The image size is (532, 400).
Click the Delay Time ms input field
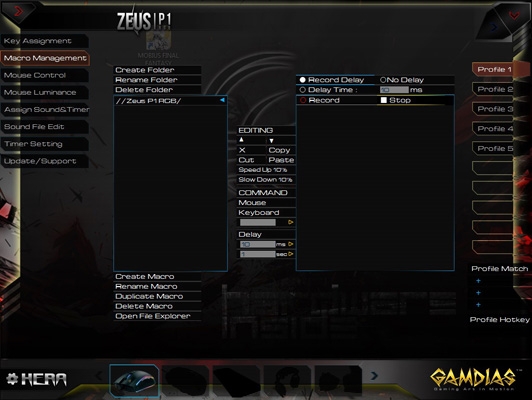point(394,90)
